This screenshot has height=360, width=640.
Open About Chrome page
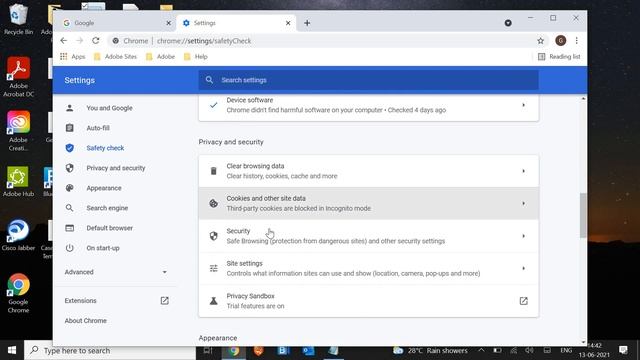pyautogui.click(x=85, y=321)
